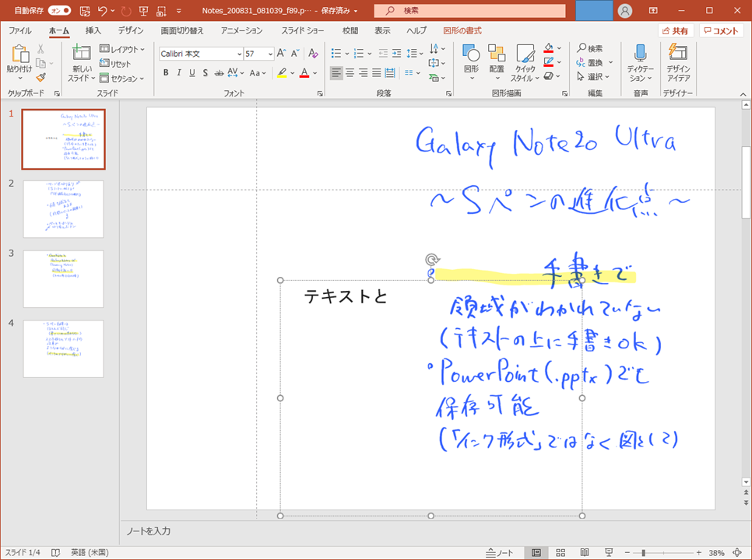Toggle the AutoSave (自動保存) switch
The width and height of the screenshot is (752, 560).
(59, 10)
